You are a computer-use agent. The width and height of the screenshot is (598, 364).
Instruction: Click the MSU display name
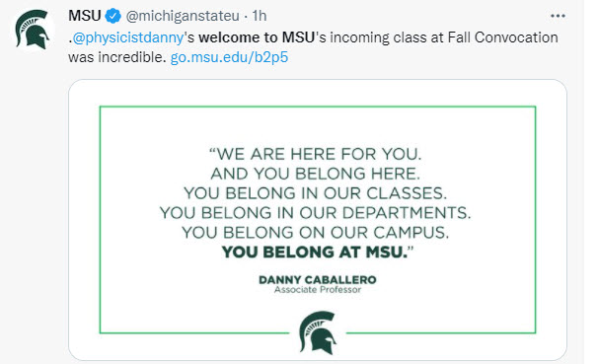[x=84, y=16]
